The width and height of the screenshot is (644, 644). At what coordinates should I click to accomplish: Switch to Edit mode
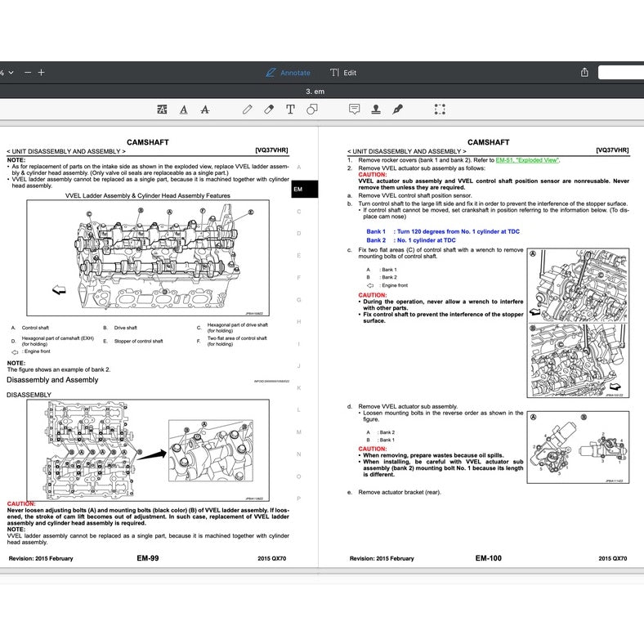click(x=343, y=73)
